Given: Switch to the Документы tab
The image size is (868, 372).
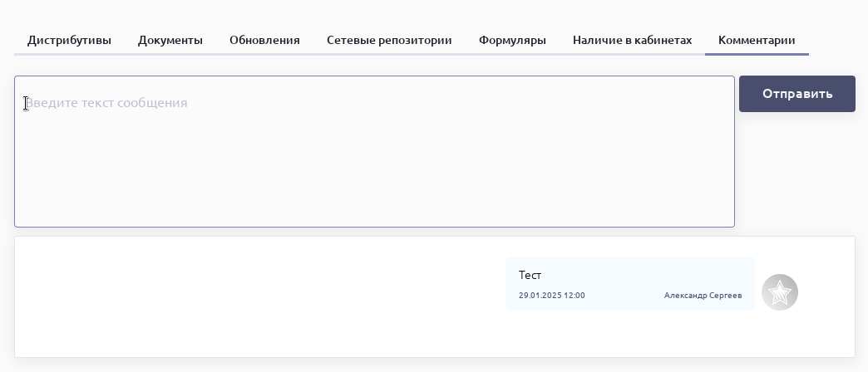Looking at the screenshot, I should point(170,40).
